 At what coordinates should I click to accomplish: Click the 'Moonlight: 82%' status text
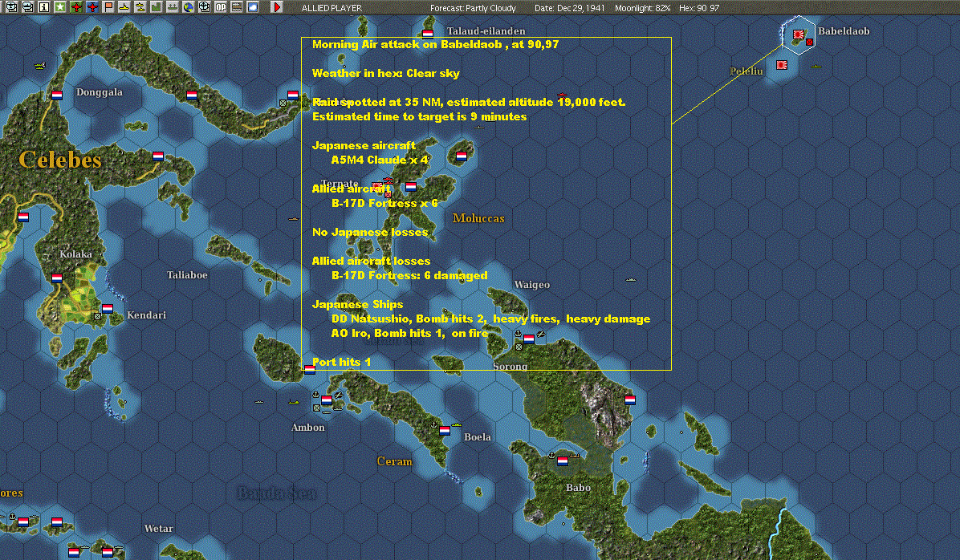point(642,8)
